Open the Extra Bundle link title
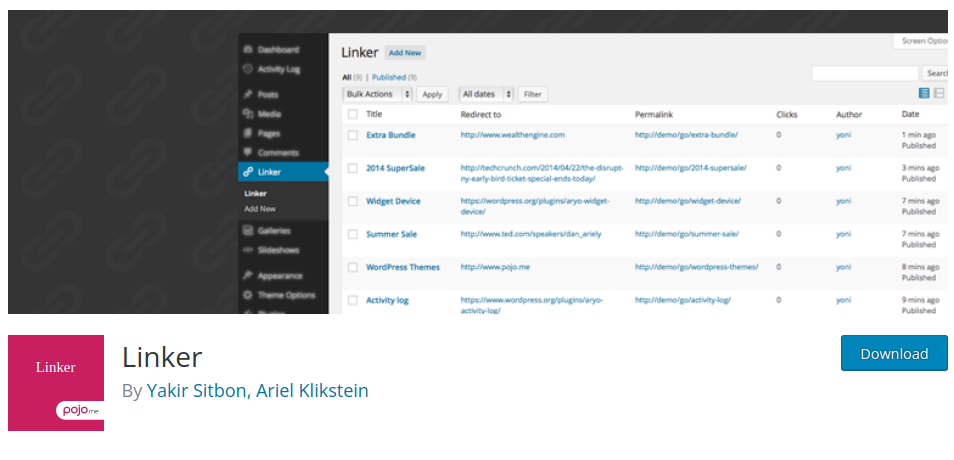This screenshot has height=460, width=954. click(x=391, y=135)
